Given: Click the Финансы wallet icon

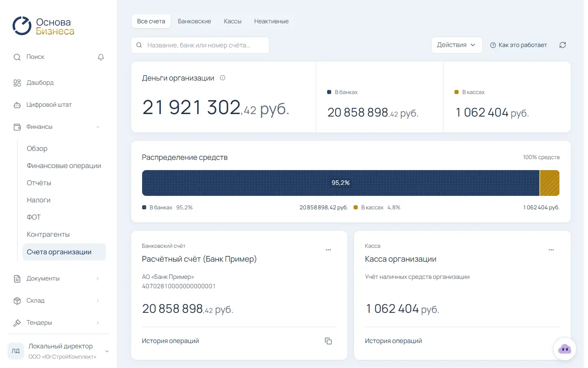Looking at the screenshot, I should [17, 127].
